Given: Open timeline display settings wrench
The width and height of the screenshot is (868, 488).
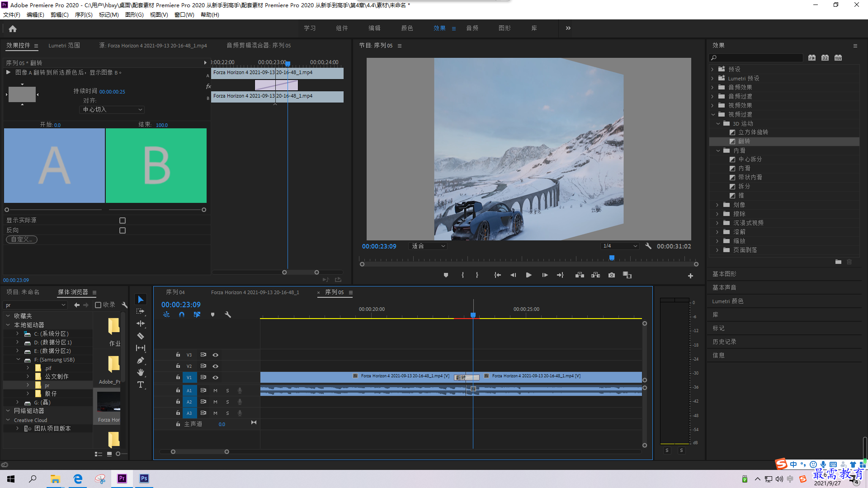Looking at the screenshot, I should pos(228,314).
